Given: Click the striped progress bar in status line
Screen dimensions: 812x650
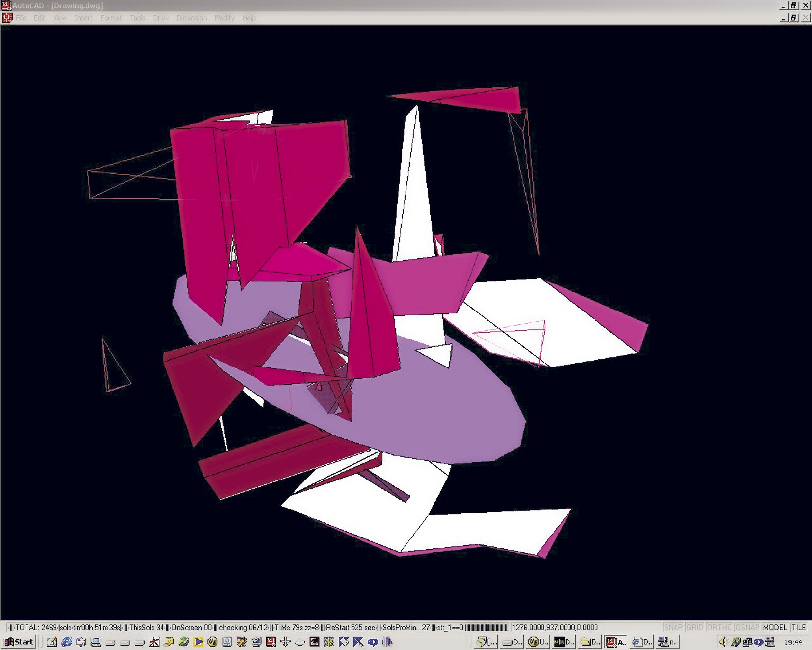Looking at the screenshot, I should 487,627.
